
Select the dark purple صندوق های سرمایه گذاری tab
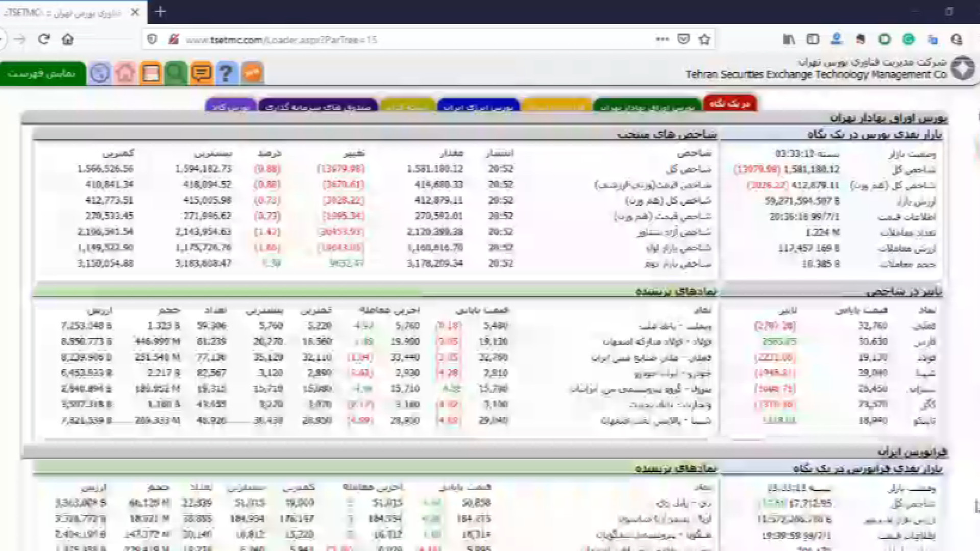[318, 106]
